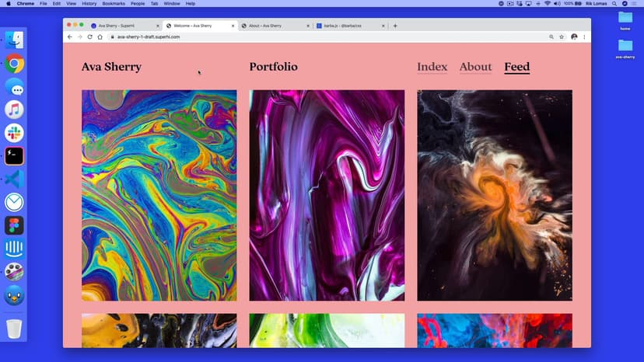This screenshot has width=644, height=362.
Task: Open Slack from the dock
Action: [14, 133]
